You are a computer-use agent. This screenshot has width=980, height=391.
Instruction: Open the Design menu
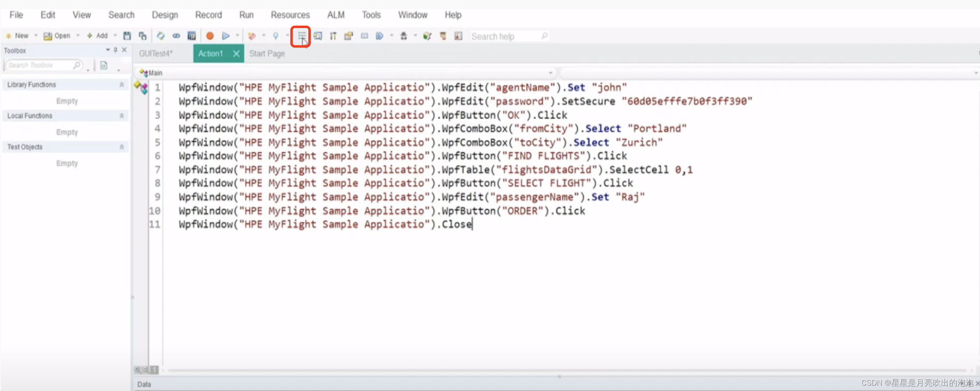pyautogui.click(x=165, y=15)
